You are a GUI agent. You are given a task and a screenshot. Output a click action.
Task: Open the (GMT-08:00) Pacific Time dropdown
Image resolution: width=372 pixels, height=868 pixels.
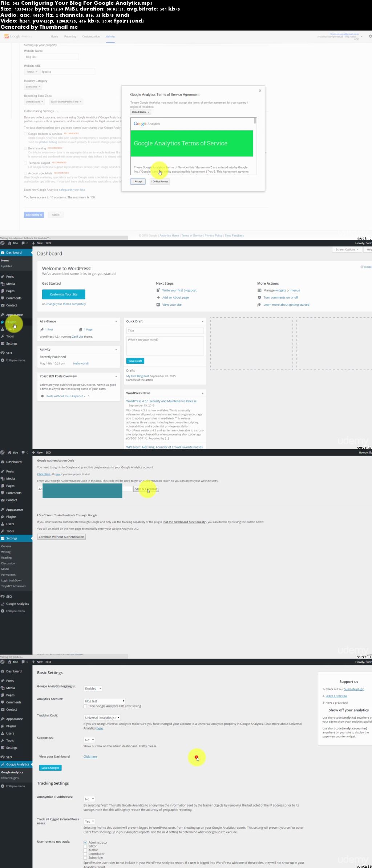66,102
